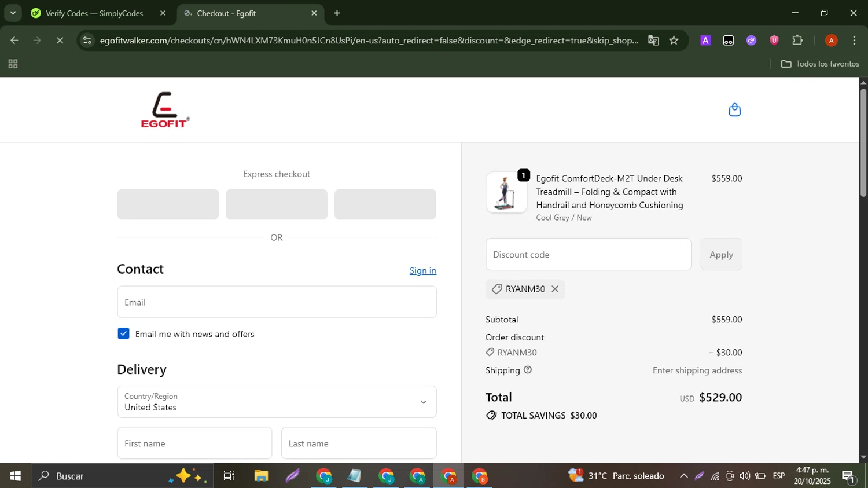This screenshot has height=488, width=868.
Task: Open the Windows Start menu
Action: click(x=15, y=476)
